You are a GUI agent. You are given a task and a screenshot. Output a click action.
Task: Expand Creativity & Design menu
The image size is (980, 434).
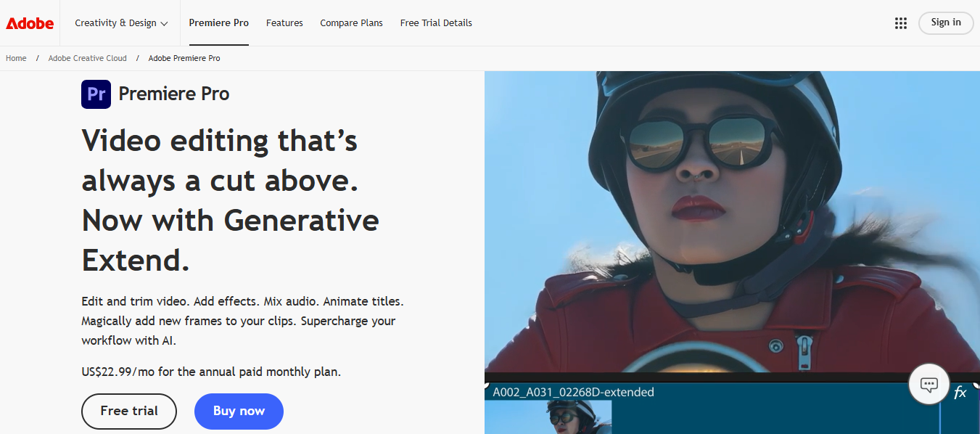point(121,23)
